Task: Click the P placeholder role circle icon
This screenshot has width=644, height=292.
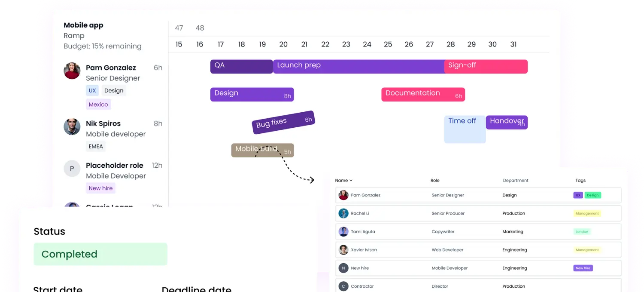Action: (x=72, y=169)
